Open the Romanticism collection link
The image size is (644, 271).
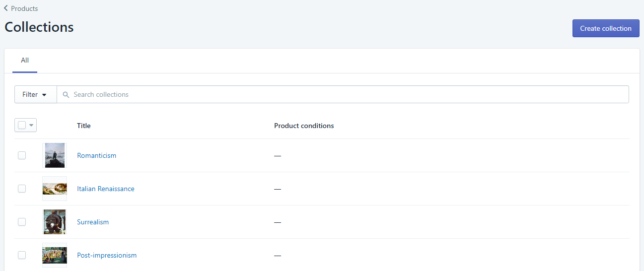(x=96, y=155)
